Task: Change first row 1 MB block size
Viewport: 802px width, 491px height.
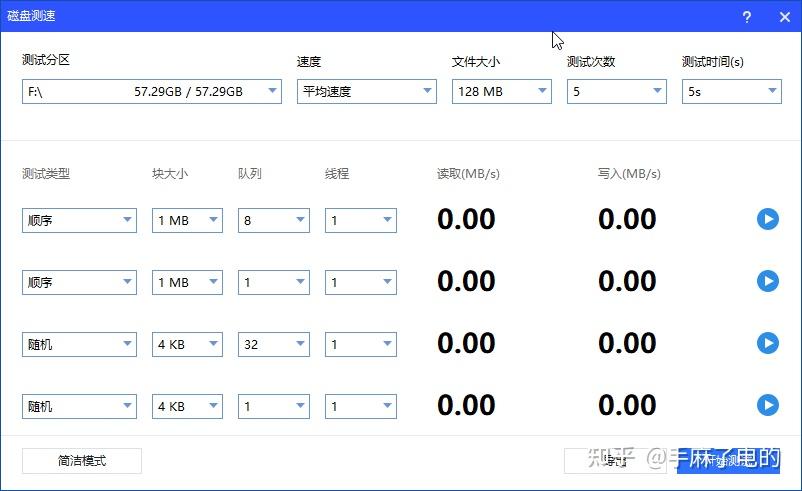Action: [187, 220]
